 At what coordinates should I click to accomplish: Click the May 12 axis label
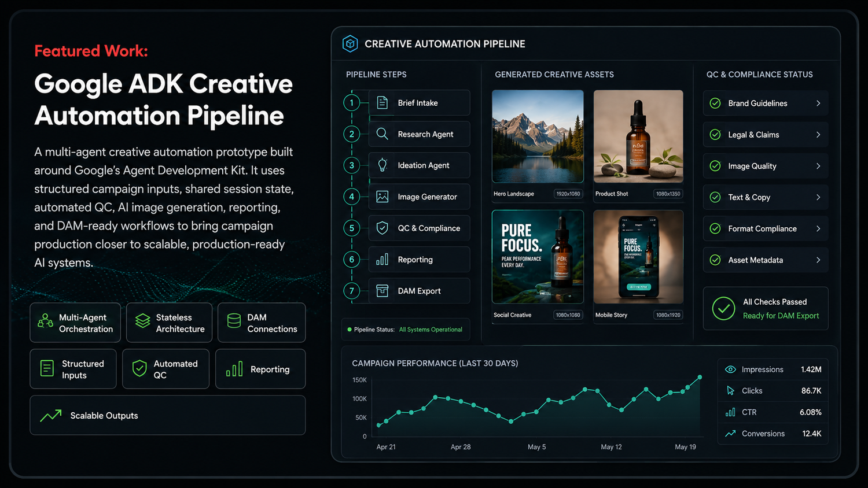pyautogui.click(x=611, y=447)
